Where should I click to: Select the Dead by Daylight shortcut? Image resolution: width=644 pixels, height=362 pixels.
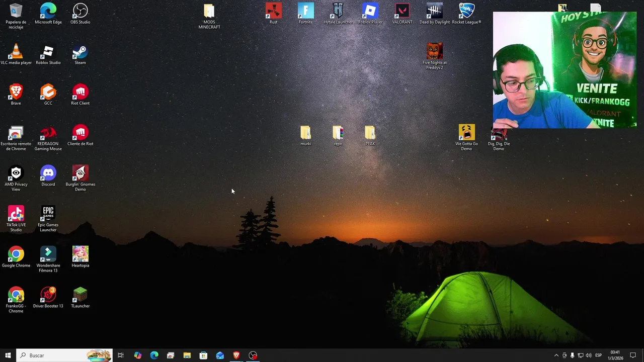(x=435, y=14)
